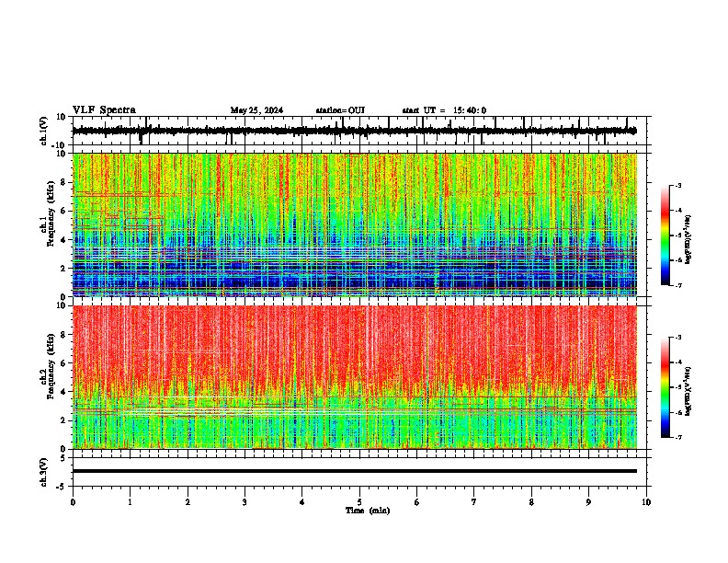The height and width of the screenshot is (563, 728).
Task: Click the ch.3 voltage flat-line panel
Action: (x=359, y=472)
